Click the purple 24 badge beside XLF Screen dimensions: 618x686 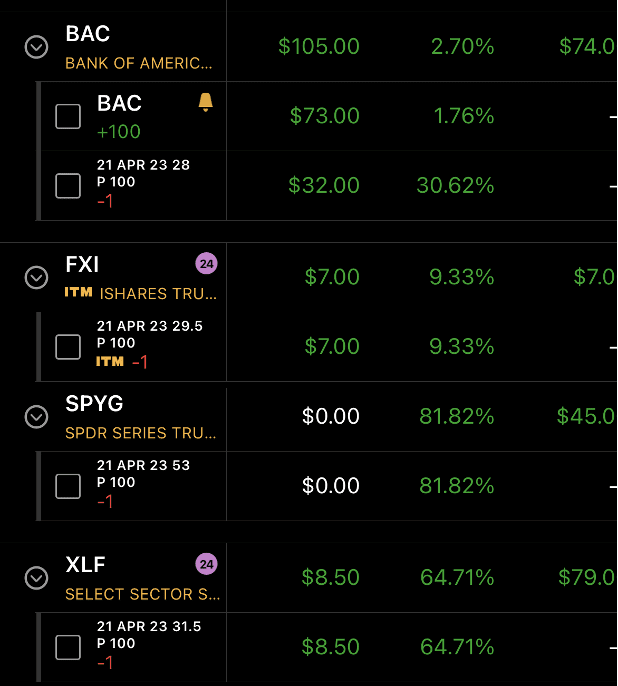click(206, 564)
